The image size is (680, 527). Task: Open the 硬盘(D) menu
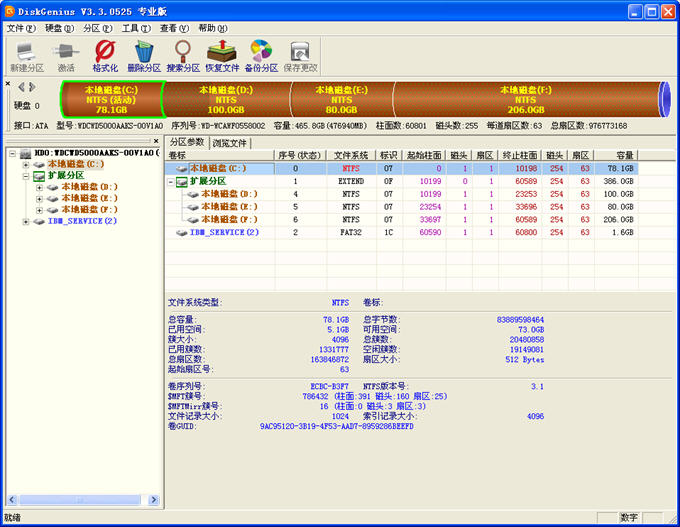pyautogui.click(x=58, y=28)
